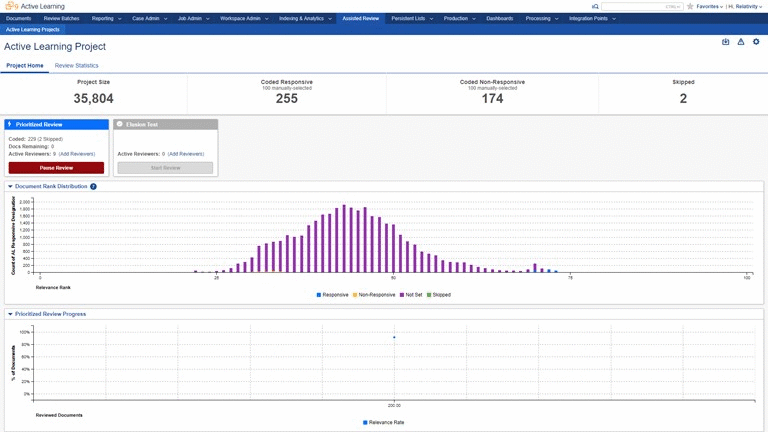The image size is (768, 432).
Task: Switch to the Review Statistics tab
Action: tap(76, 66)
